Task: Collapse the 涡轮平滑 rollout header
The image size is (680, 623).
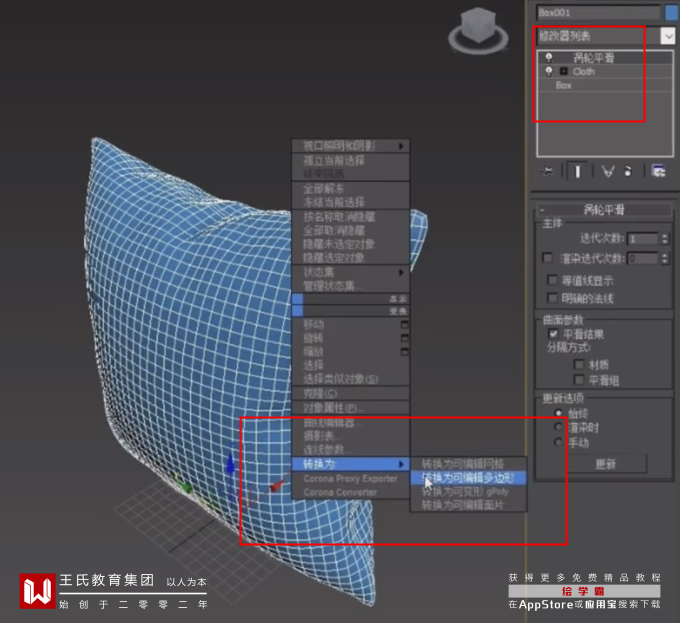Action: pyautogui.click(x=604, y=210)
